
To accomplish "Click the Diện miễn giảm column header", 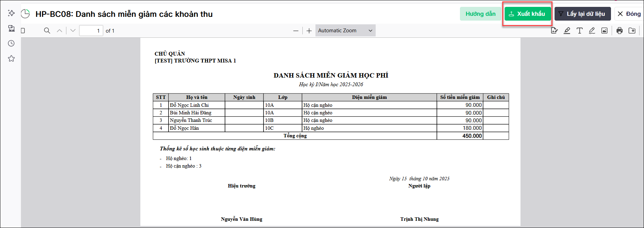I will (369, 97).
